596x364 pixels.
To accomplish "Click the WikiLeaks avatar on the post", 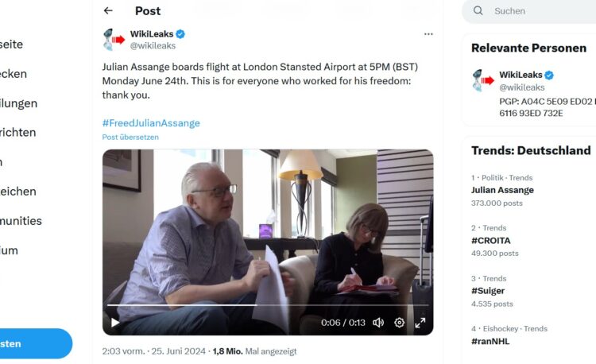I will tap(114, 40).
